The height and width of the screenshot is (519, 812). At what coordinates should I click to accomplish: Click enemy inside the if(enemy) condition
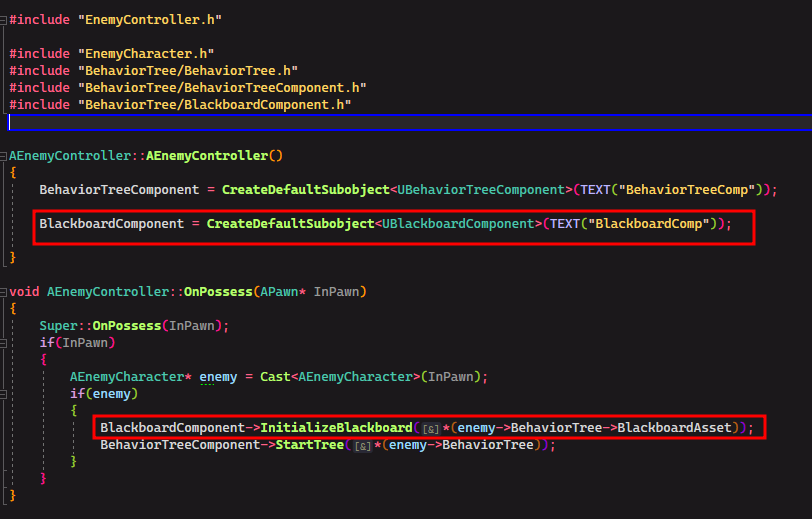click(x=111, y=394)
